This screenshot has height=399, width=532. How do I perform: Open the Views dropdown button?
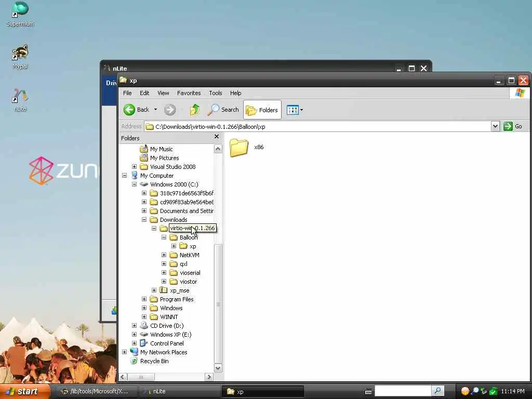click(295, 110)
